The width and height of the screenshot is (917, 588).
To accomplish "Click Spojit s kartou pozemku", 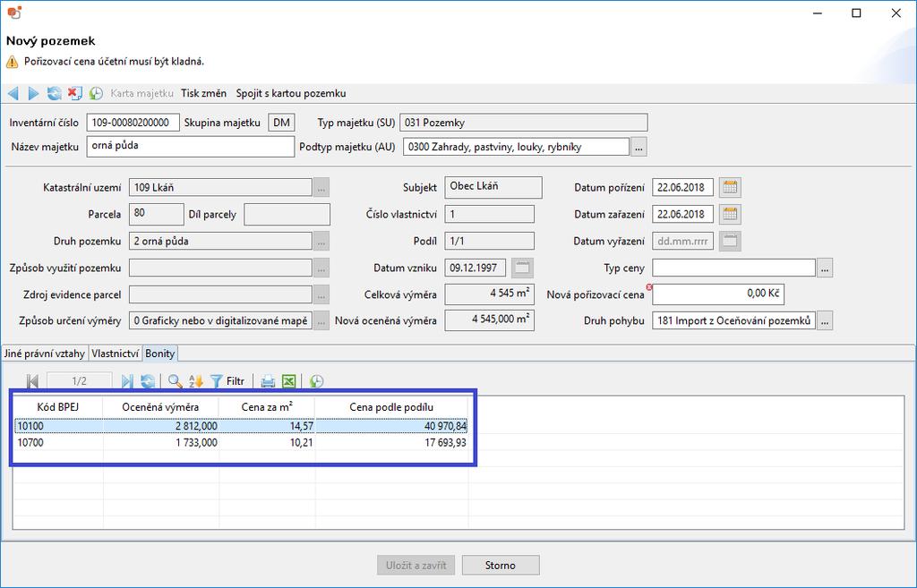I will coord(291,93).
